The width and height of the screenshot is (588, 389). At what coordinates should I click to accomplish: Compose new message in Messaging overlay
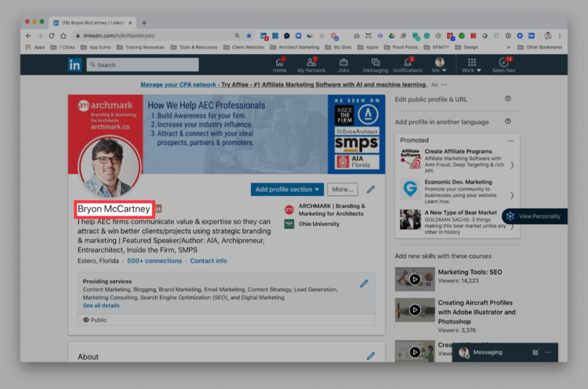tap(535, 352)
